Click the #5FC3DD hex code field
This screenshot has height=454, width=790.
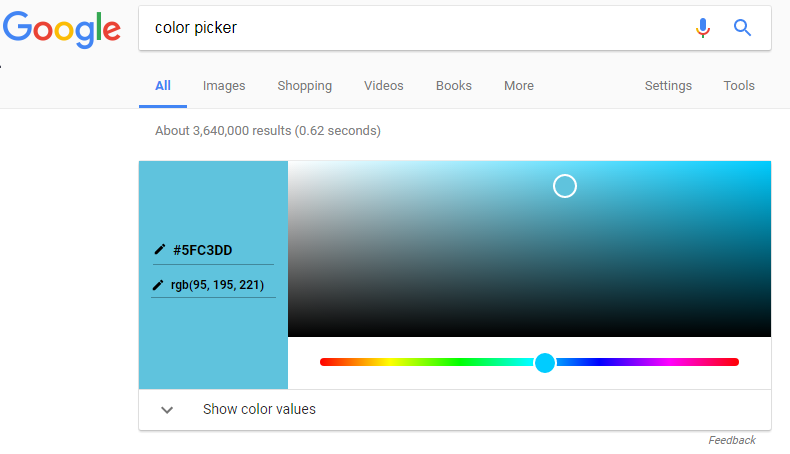tap(203, 250)
